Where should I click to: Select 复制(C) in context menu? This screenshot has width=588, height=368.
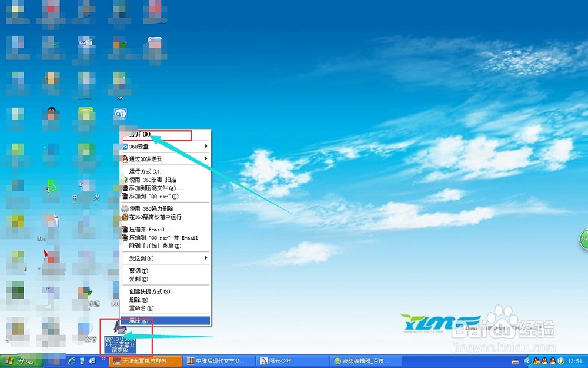click(165, 279)
